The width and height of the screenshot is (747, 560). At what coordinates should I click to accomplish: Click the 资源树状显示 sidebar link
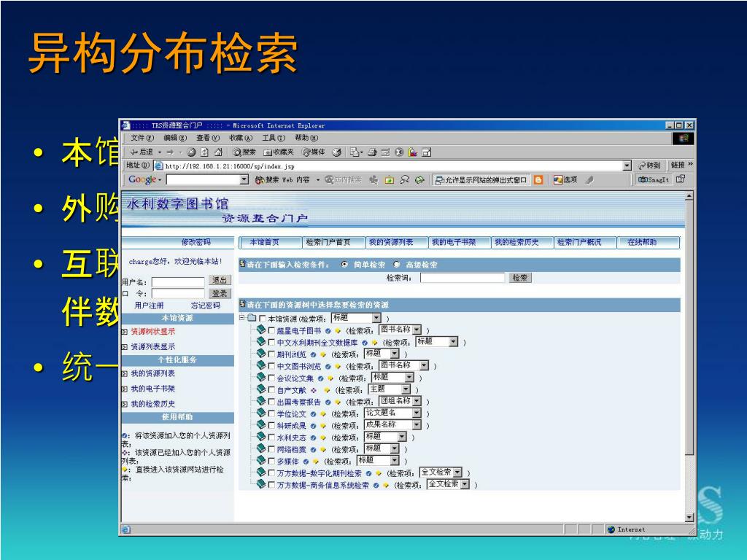click(x=152, y=332)
